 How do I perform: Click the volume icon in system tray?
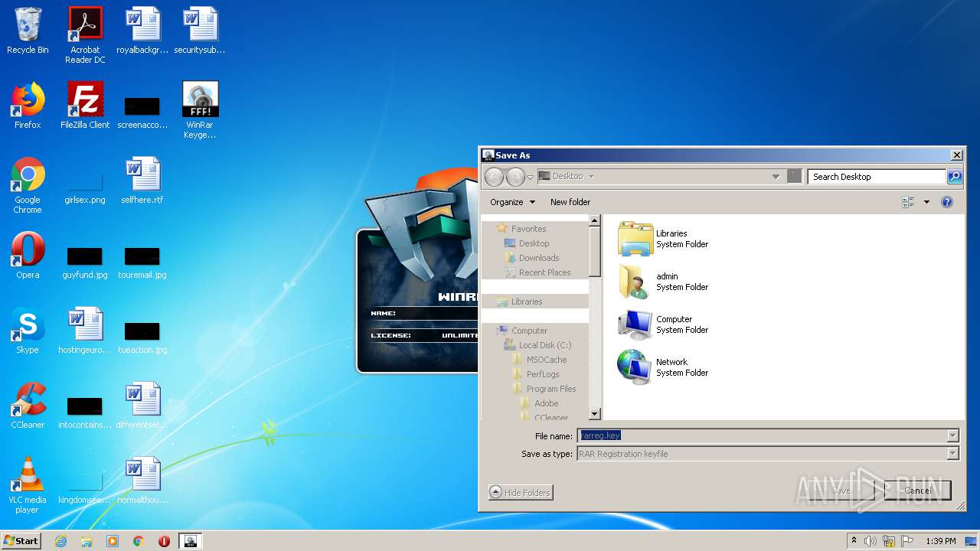pos(871,541)
